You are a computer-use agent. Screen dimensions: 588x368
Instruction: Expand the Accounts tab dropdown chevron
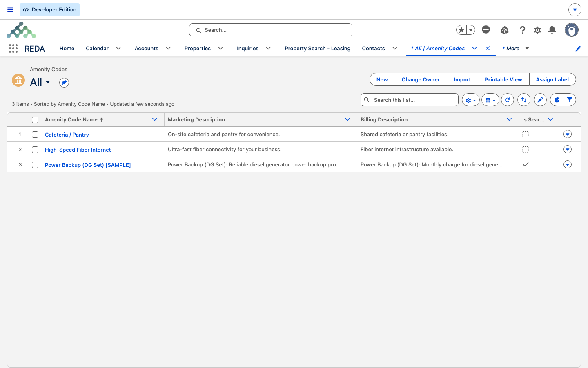pyautogui.click(x=168, y=48)
